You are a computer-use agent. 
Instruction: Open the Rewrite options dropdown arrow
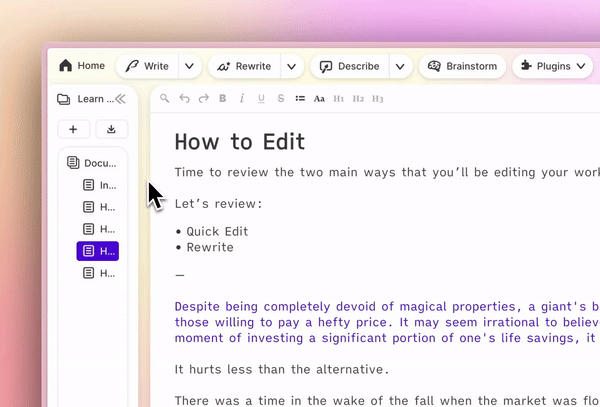(291, 66)
